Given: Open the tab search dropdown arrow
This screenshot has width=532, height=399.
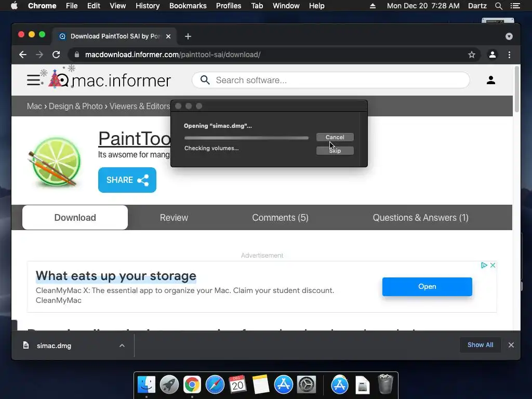Looking at the screenshot, I should pos(509,36).
